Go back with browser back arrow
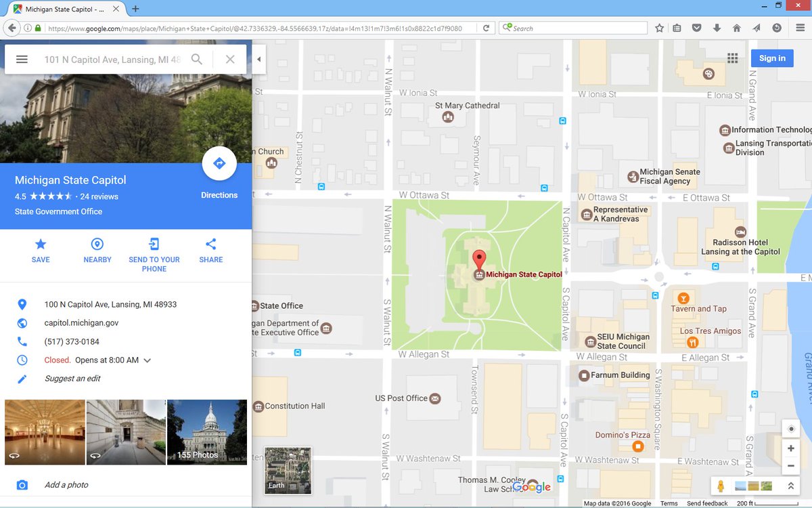The width and height of the screenshot is (812, 508). pyautogui.click(x=12, y=28)
